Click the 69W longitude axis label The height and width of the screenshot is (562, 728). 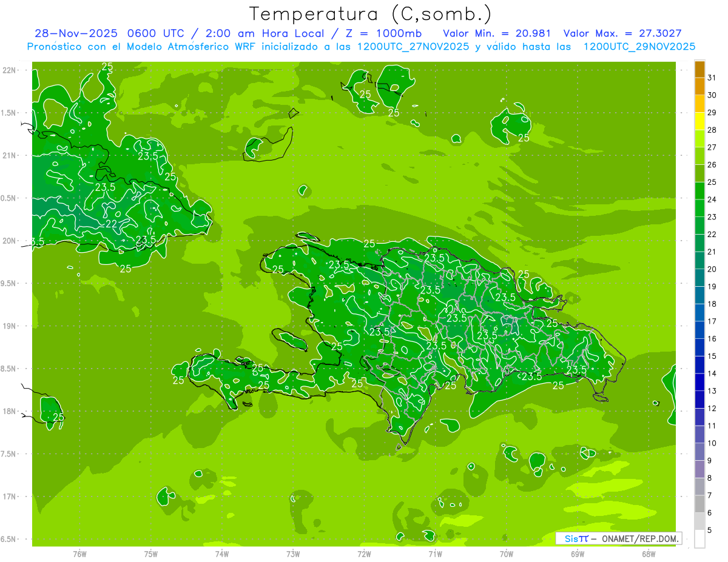click(x=578, y=554)
